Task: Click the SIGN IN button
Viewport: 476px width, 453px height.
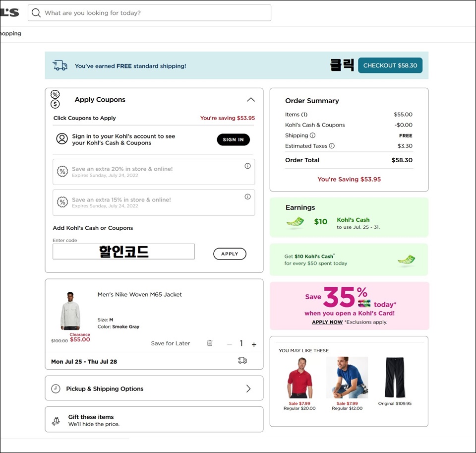Action: coord(233,139)
